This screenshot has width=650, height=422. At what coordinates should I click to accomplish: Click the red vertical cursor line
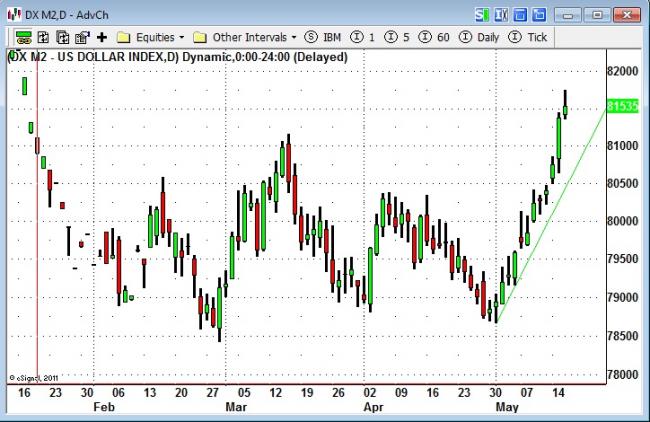click(x=38, y=216)
